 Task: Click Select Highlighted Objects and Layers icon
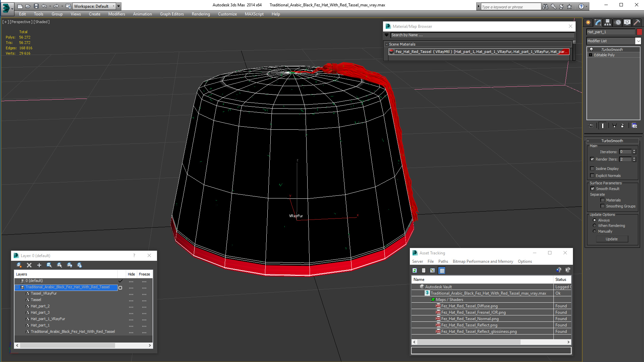49,265
